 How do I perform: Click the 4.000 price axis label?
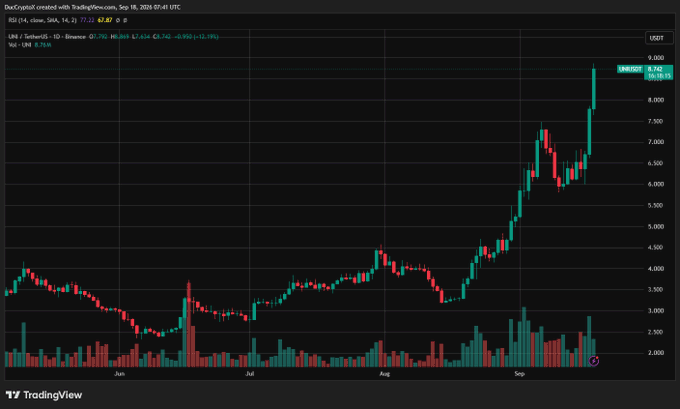(656, 269)
